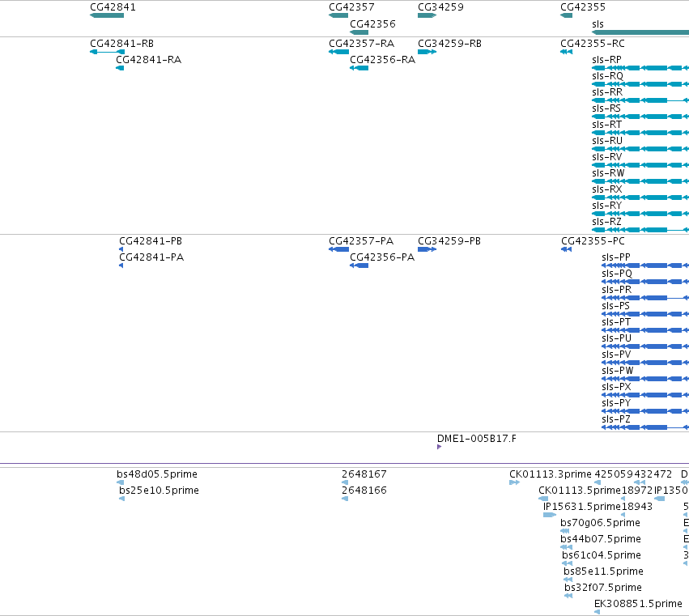The image size is (689, 616).
Task: Click the sls-RU transcript model
Action: point(640,149)
